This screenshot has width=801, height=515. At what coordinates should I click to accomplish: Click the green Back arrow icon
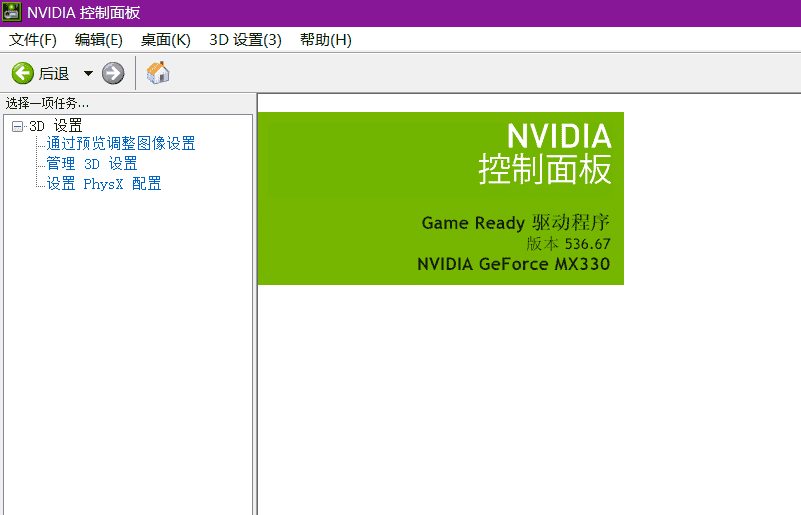click(22, 73)
